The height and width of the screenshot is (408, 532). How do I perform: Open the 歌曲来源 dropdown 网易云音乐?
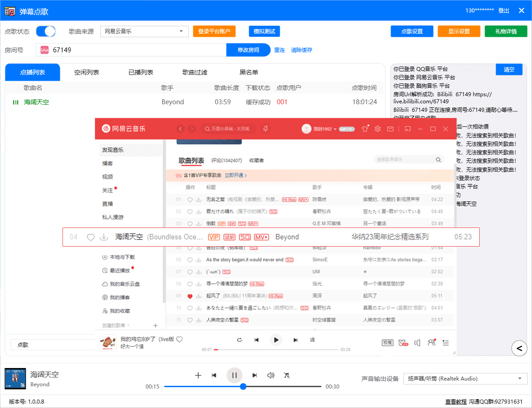tap(144, 31)
